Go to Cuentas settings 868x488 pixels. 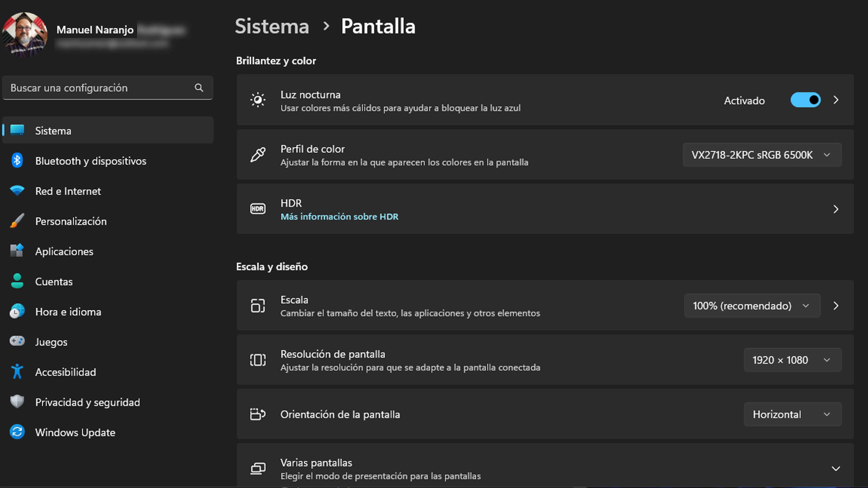tap(108, 281)
